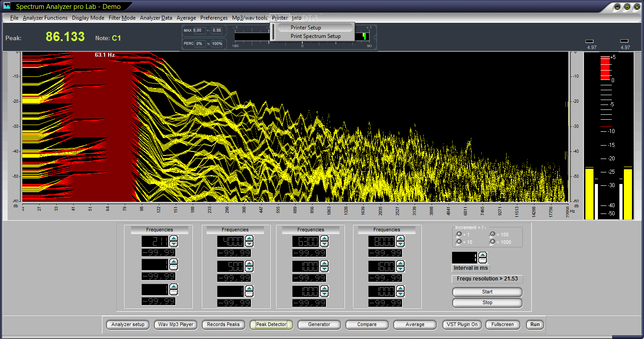Open the Average menu in menu bar
The image size is (644, 339).
186,18
